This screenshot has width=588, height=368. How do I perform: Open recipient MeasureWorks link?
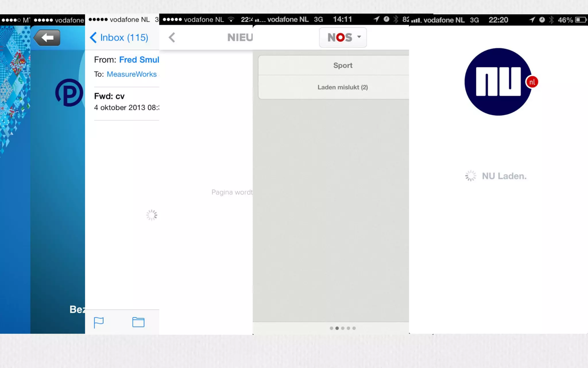point(132,74)
